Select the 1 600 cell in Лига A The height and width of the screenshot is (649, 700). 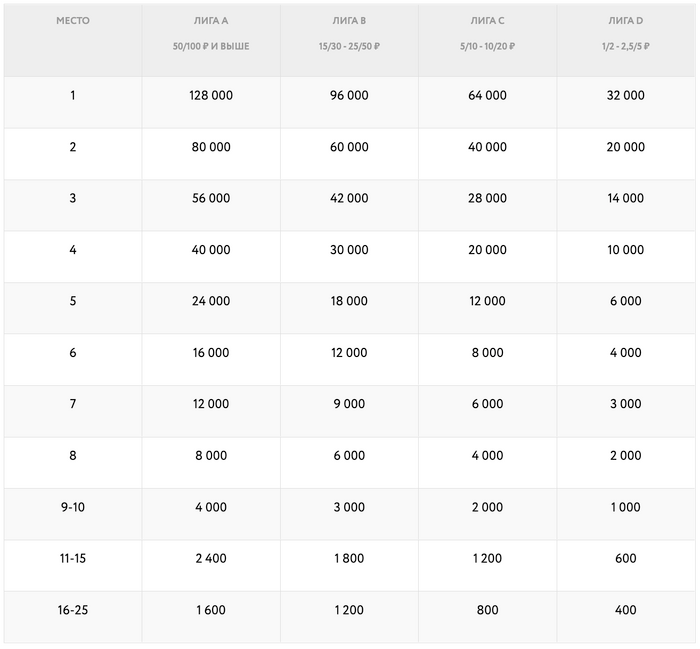pos(210,610)
